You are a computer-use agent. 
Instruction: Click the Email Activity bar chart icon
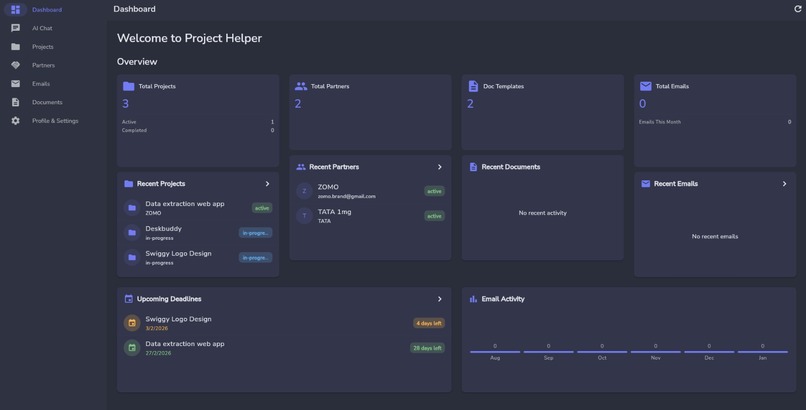coord(473,299)
